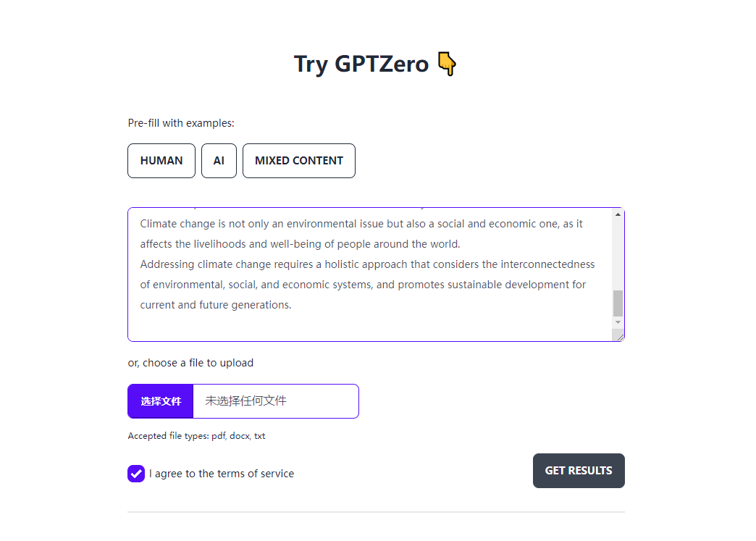Image resolution: width=756 pixels, height=541 pixels.
Task: Click the textarea scrollbar down arrow
Action: pyautogui.click(x=618, y=322)
